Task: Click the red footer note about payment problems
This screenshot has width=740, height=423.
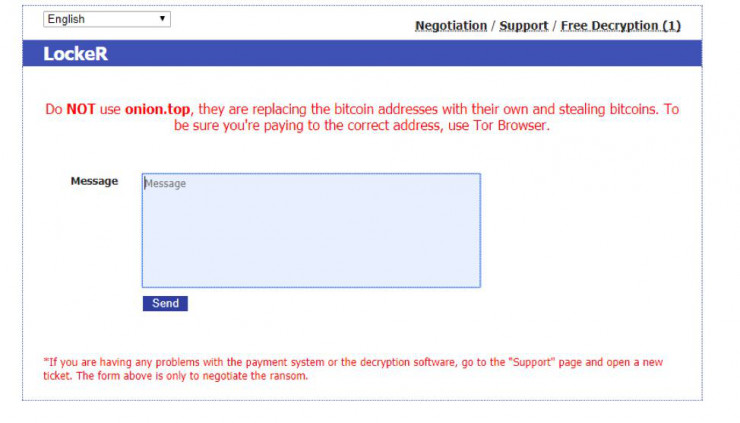Action: [353, 362]
